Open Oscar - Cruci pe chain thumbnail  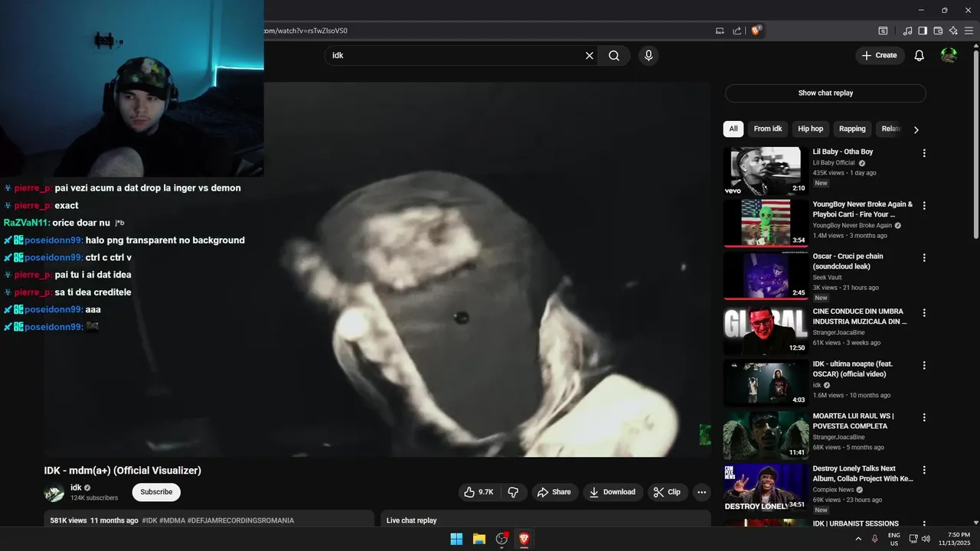coord(766,275)
